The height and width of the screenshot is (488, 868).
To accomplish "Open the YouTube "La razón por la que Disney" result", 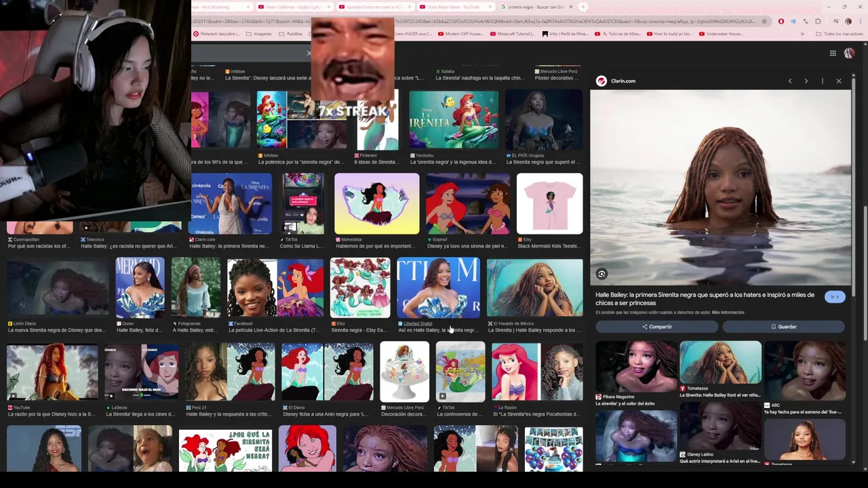I will (x=52, y=371).
